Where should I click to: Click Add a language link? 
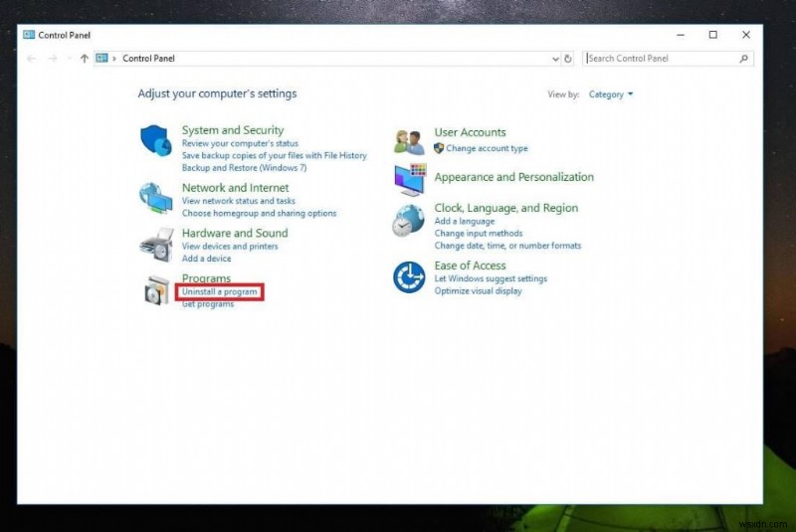[x=464, y=221]
